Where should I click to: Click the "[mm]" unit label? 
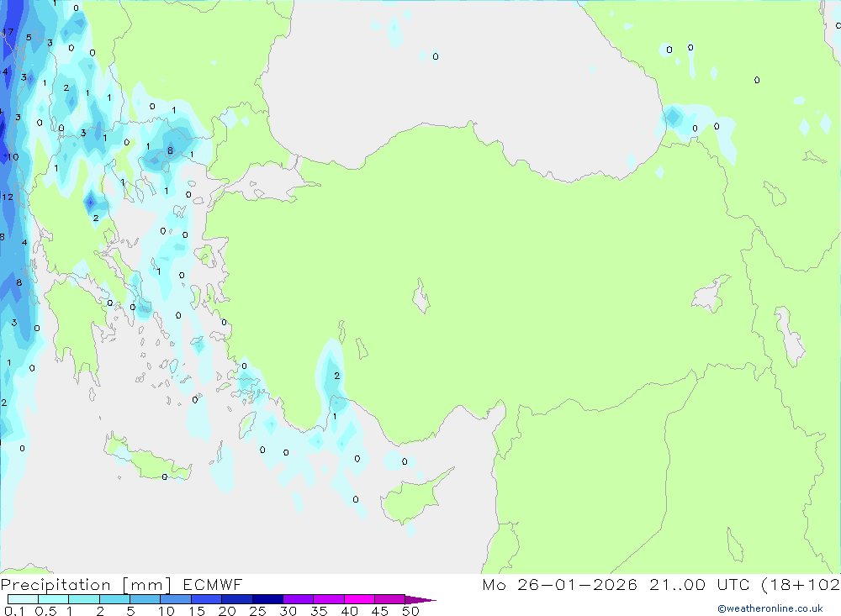click(147, 585)
